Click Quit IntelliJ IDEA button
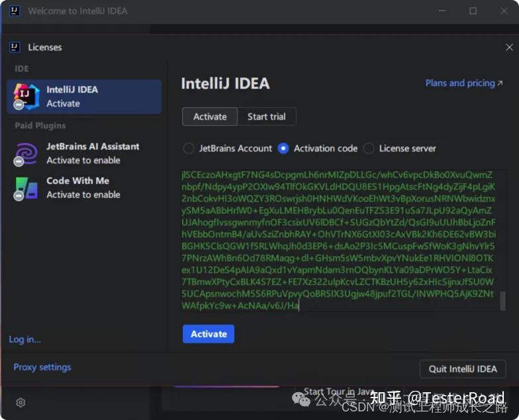 click(x=463, y=369)
